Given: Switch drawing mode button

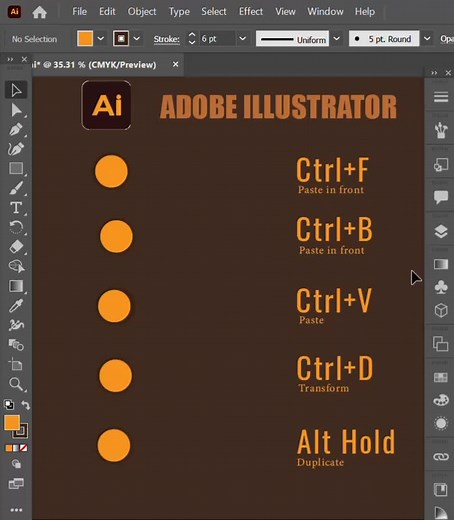Looking at the screenshot, I should [16, 464].
